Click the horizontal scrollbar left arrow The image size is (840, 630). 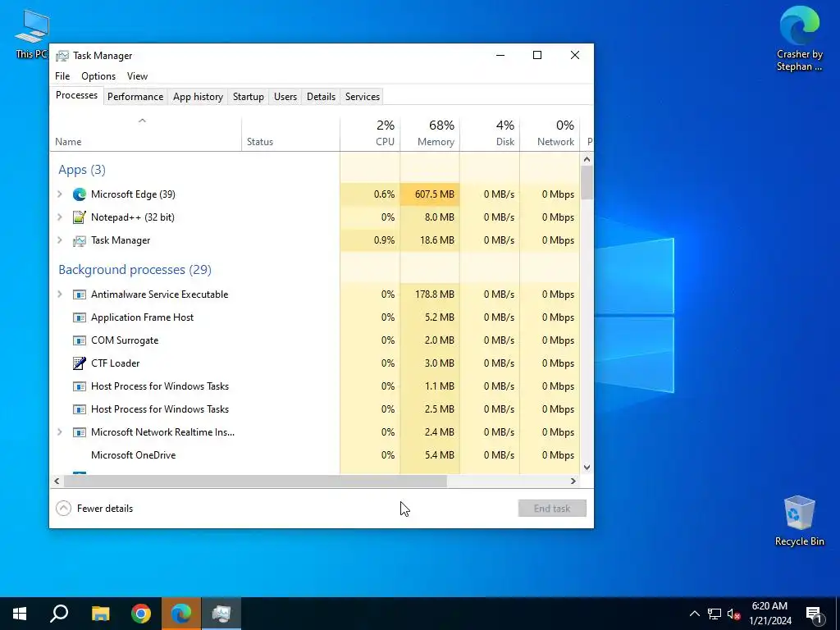click(57, 481)
